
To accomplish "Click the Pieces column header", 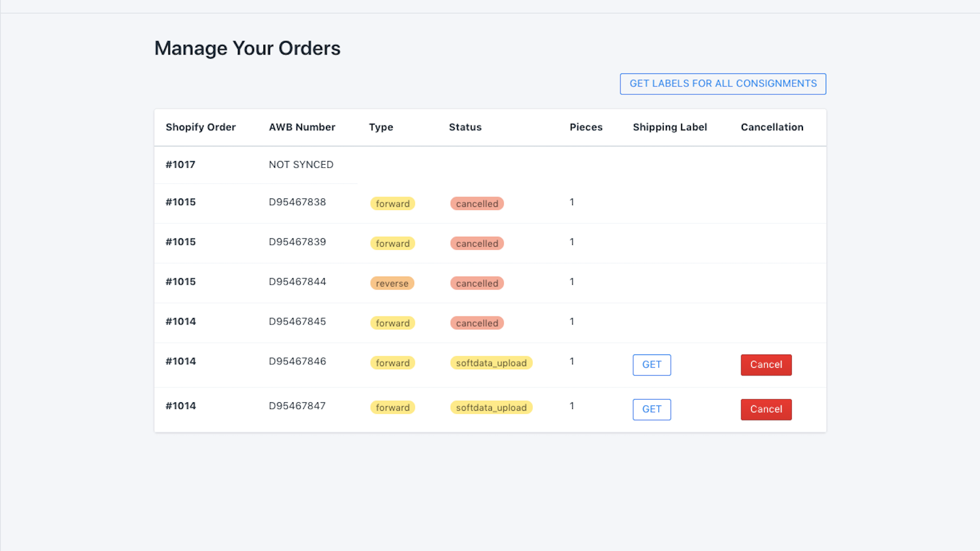I will pyautogui.click(x=586, y=127).
